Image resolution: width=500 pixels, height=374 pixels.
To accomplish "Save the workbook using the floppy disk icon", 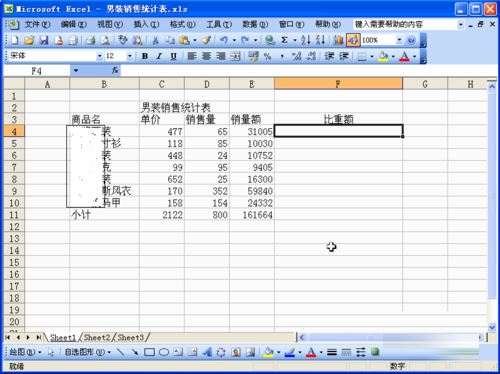I will pyautogui.click(x=44, y=40).
